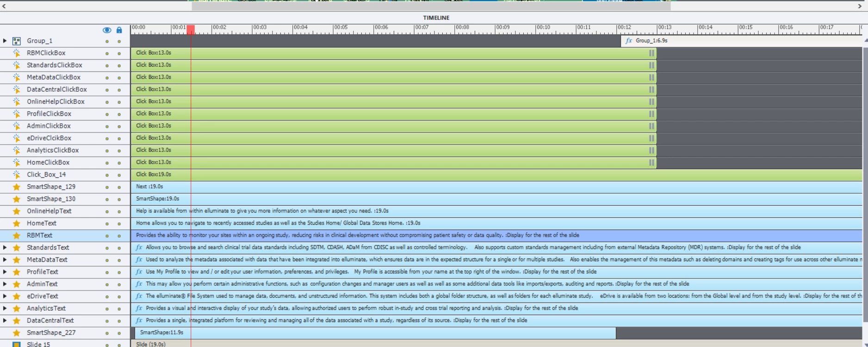Select the DataCentralClickBox layer name
The image size is (868, 347).
pyautogui.click(x=57, y=89)
